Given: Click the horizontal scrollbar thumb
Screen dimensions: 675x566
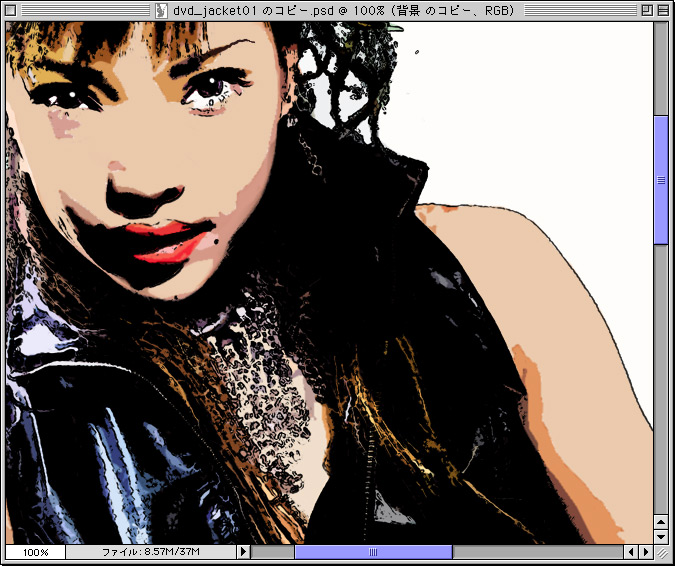Looking at the screenshot, I should tap(373, 552).
